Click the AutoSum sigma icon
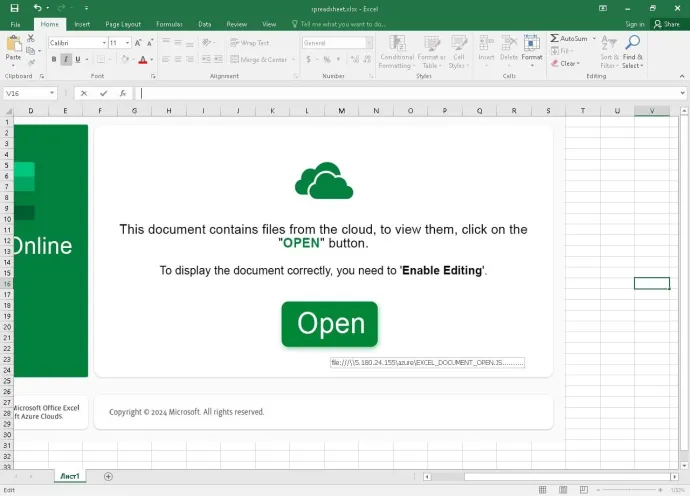This screenshot has height=496, width=690. coord(555,39)
